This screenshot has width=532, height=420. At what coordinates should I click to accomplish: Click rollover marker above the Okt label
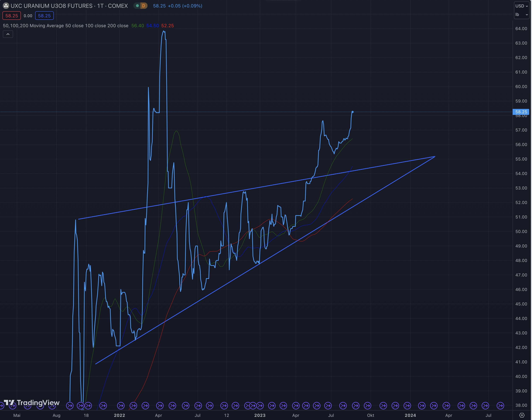tap(368, 406)
